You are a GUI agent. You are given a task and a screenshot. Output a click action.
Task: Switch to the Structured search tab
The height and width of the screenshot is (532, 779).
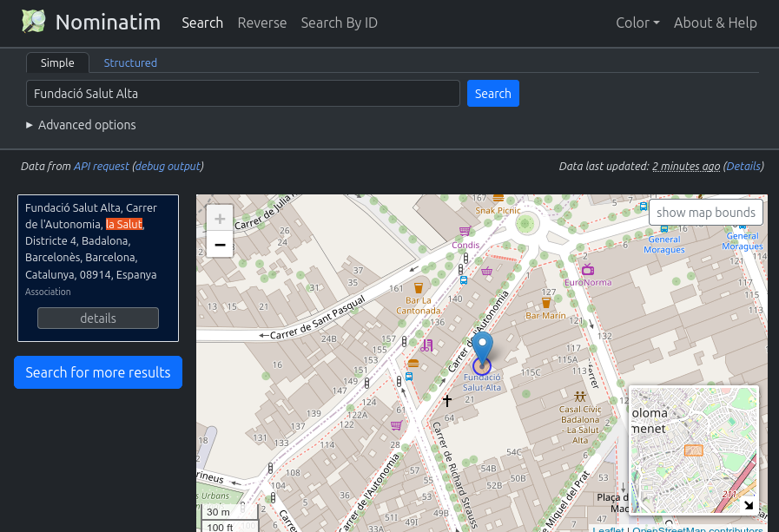coord(130,62)
